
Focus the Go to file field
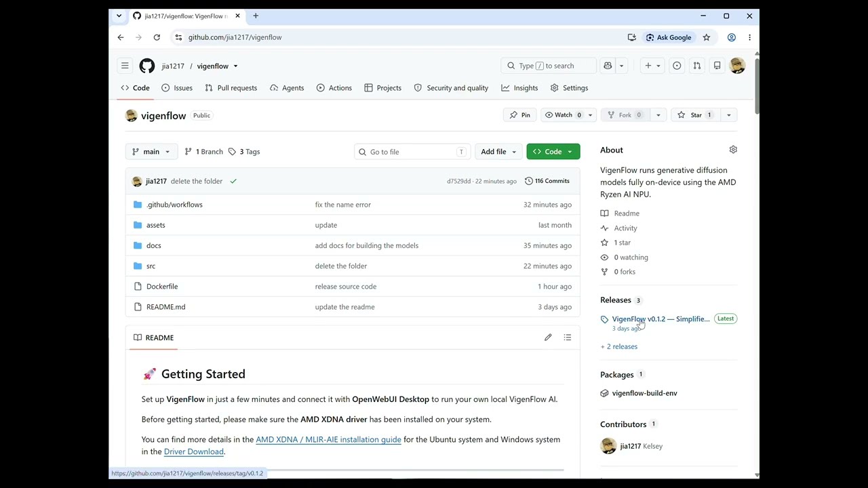[x=412, y=152]
